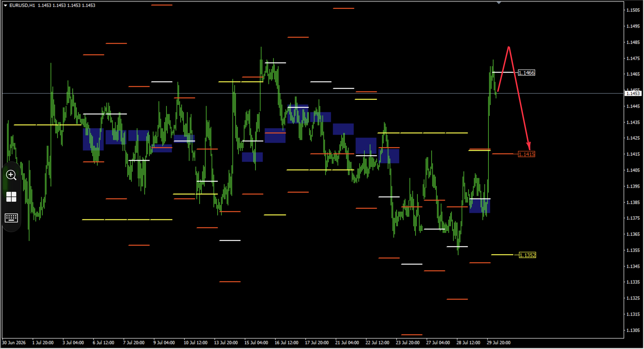Click the 1.1505 price scale value

click(633, 10)
